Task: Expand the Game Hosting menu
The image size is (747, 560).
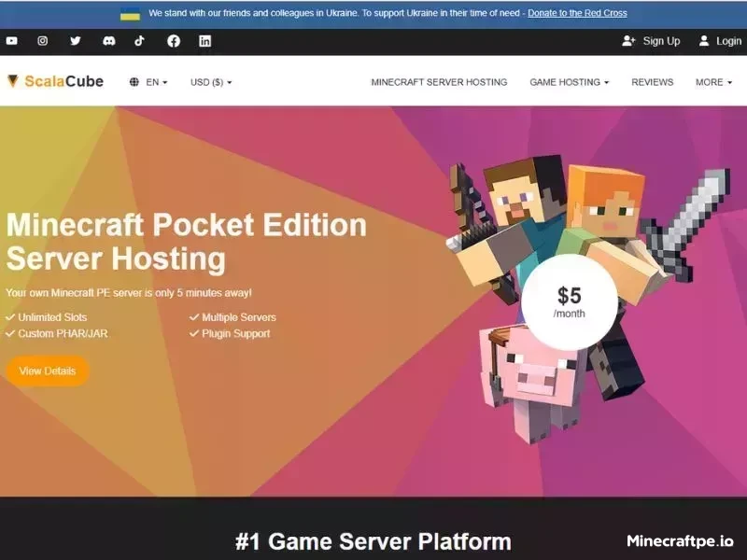Action: click(x=567, y=82)
